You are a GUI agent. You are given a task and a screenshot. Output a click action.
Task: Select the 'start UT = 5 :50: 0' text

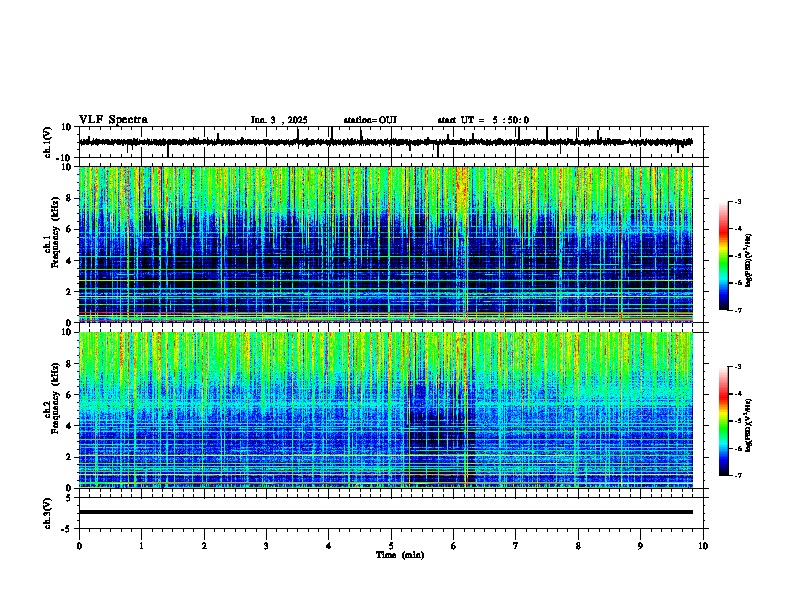coord(483,120)
